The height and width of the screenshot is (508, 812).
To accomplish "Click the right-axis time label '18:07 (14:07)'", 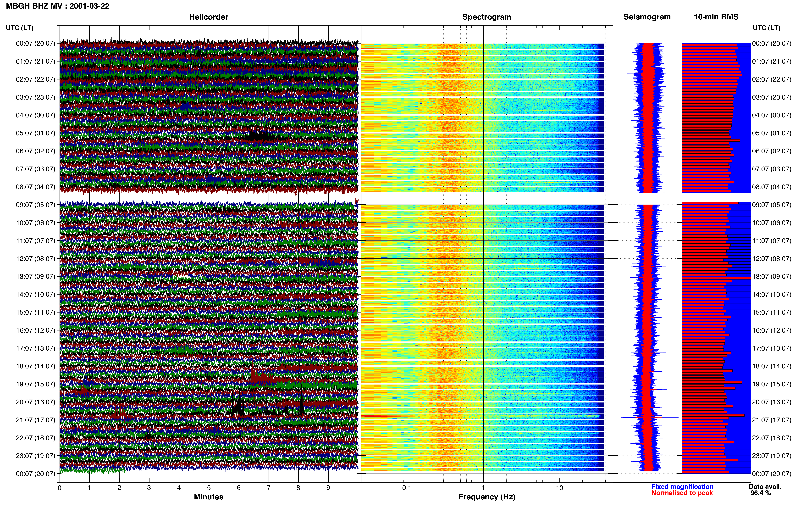I will pyautogui.click(x=772, y=366).
